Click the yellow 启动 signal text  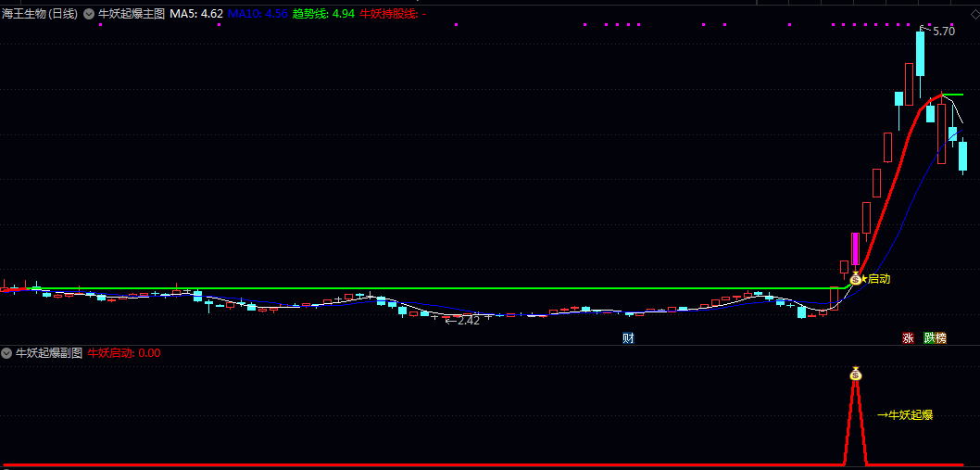coord(878,278)
